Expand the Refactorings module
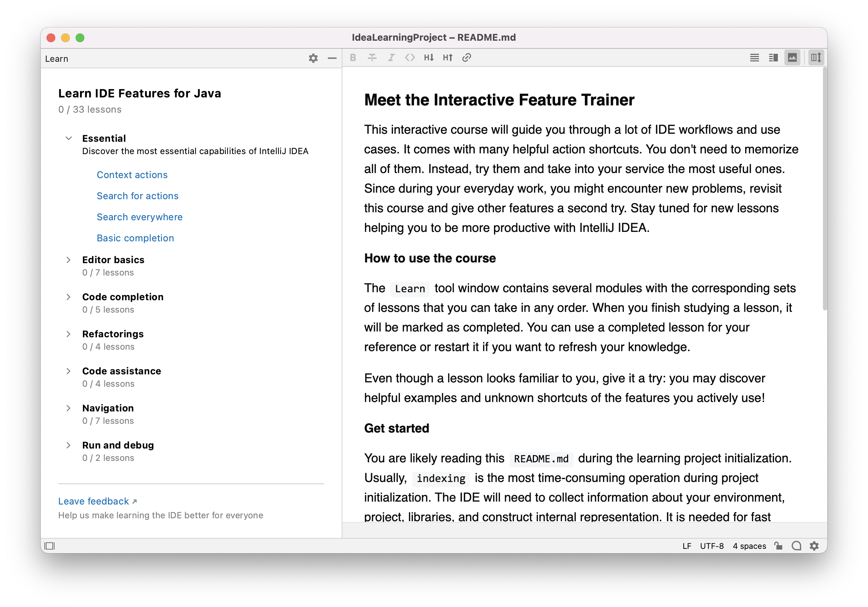Image resolution: width=868 pixels, height=607 pixels. point(68,334)
